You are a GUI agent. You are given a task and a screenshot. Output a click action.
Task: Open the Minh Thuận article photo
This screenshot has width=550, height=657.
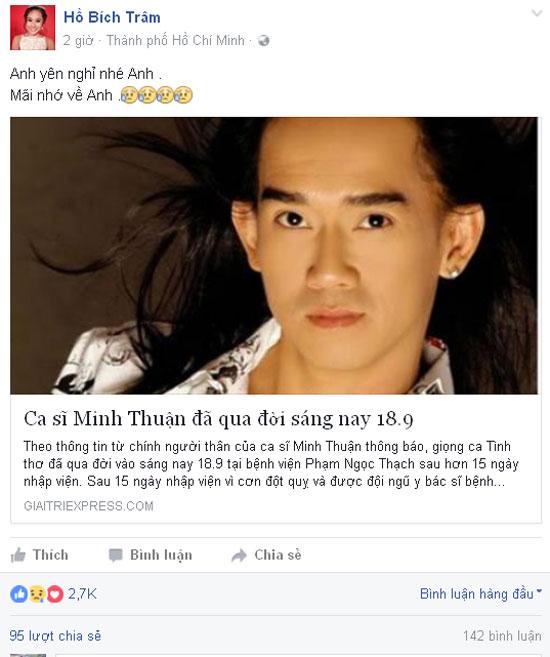(274, 256)
